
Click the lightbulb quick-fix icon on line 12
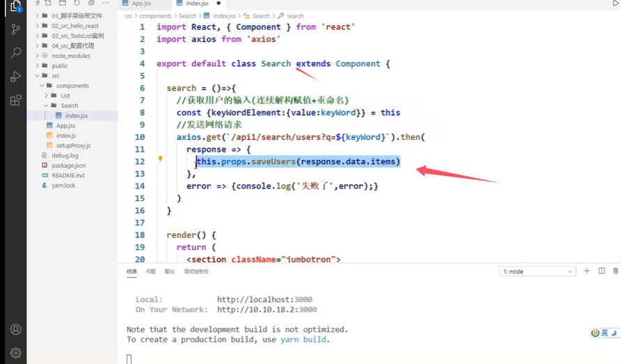click(x=160, y=159)
